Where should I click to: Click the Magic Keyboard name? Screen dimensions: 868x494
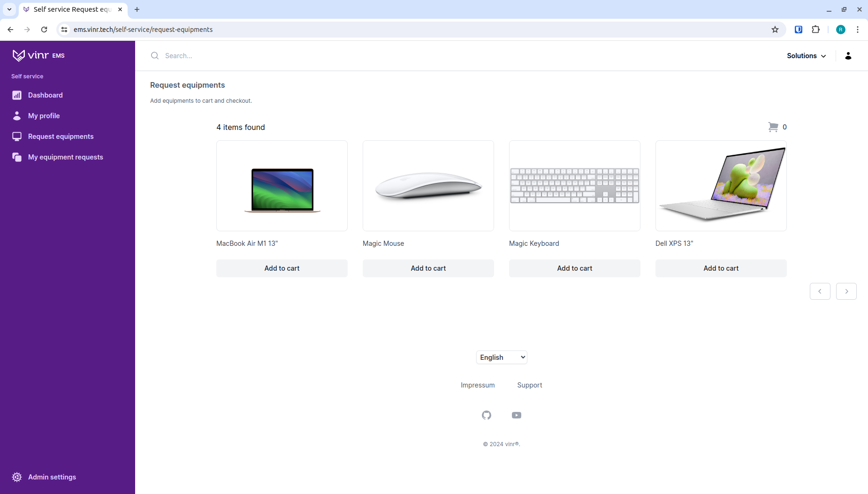pyautogui.click(x=534, y=243)
